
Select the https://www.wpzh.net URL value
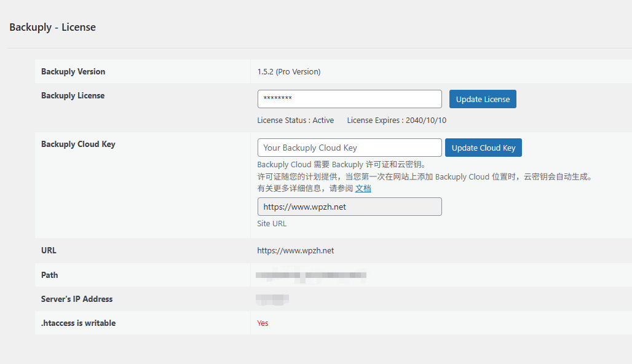pyautogui.click(x=296, y=250)
